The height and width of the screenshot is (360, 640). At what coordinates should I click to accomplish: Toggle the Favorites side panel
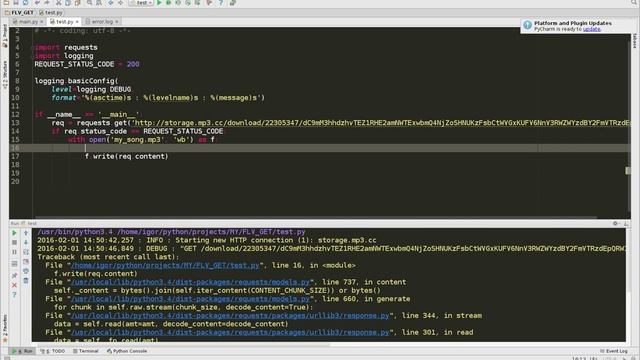[x=5, y=328]
